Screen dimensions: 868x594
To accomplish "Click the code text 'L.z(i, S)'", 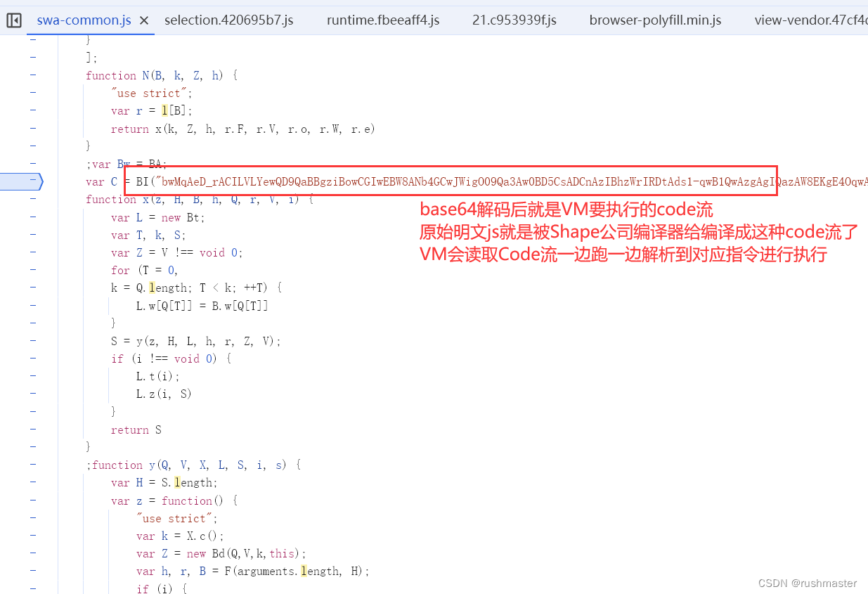I will [164, 394].
